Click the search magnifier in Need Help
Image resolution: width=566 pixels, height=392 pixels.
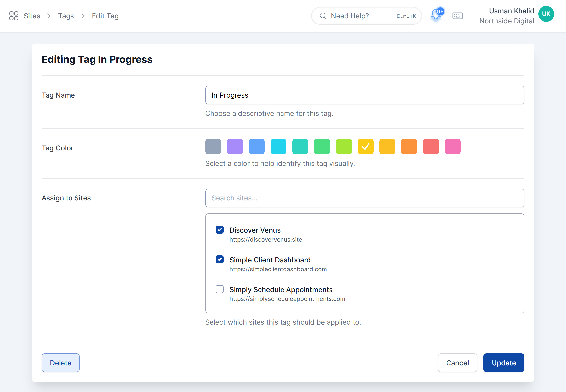point(323,16)
